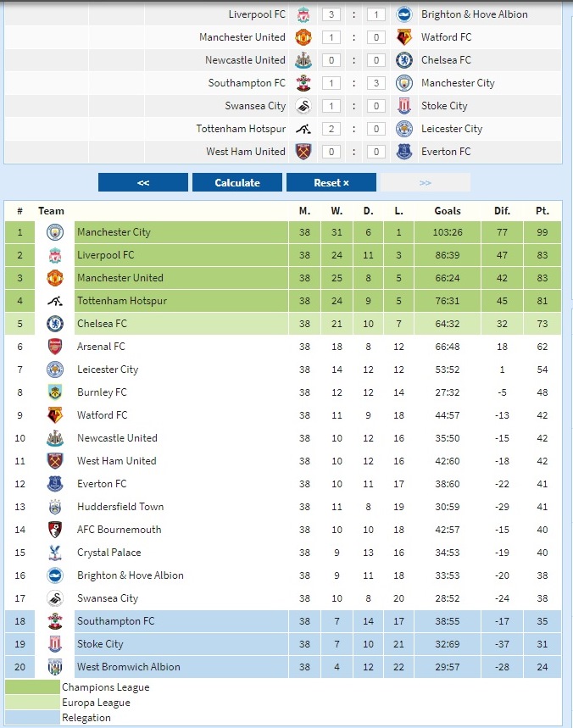Click Everton FC away score field
The height and width of the screenshot is (728, 573).
pyautogui.click(x=377, y=152)
